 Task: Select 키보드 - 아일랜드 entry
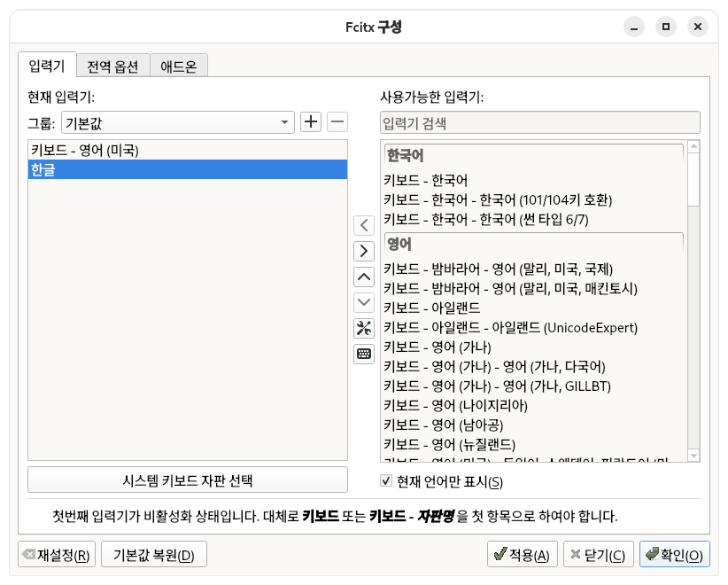point(533,308)
